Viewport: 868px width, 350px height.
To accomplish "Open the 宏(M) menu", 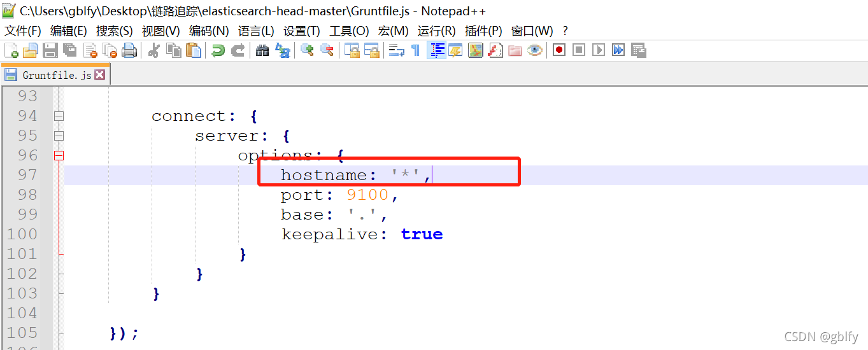I will [x=394, y=31].
